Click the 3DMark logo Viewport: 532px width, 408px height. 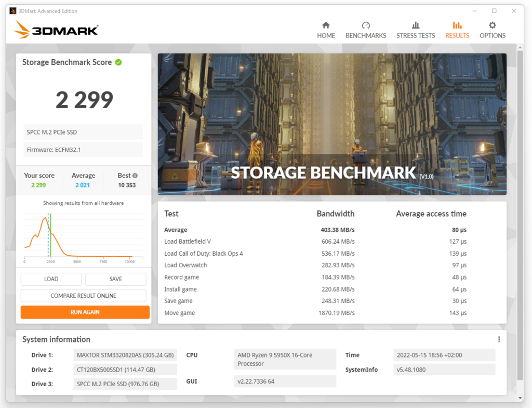point(56,30)
